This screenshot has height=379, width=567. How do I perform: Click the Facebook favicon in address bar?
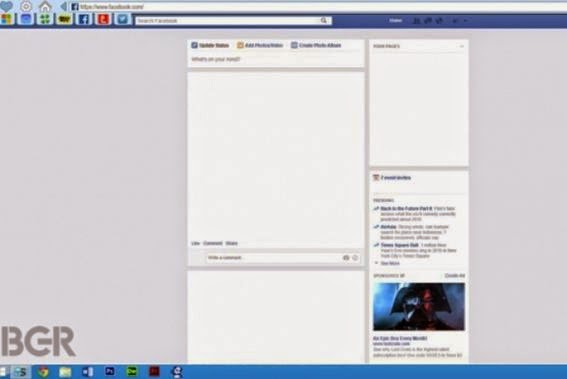click(x=75, y=7)
